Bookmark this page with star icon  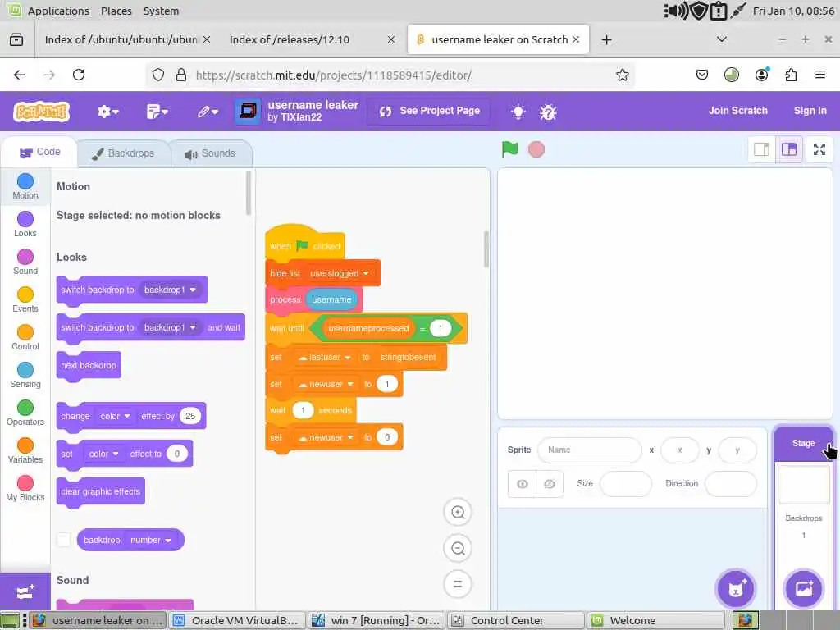[622, 75]
